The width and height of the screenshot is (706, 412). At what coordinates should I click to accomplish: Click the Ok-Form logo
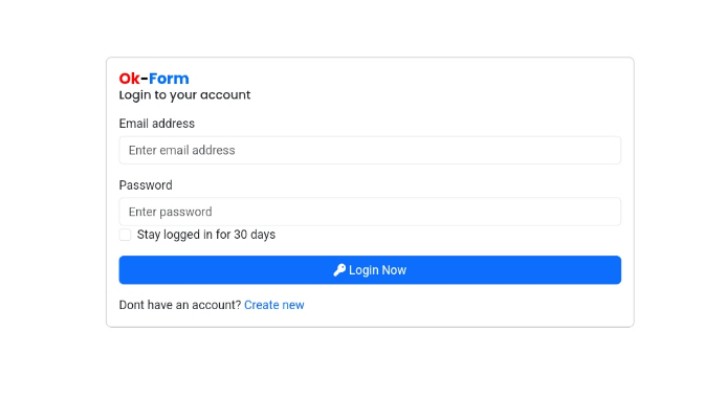coord(154,78)
